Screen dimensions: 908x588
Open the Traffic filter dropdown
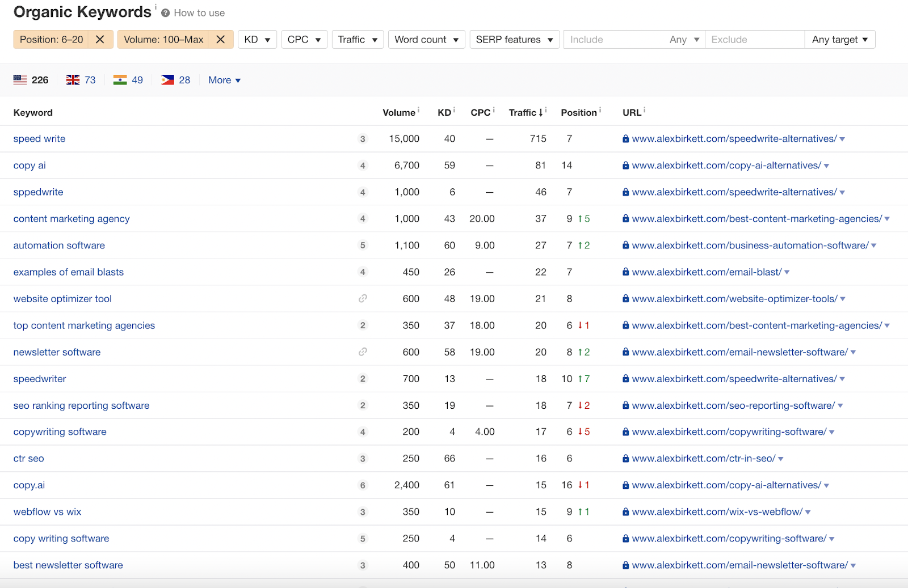click(x=358, y=40)
